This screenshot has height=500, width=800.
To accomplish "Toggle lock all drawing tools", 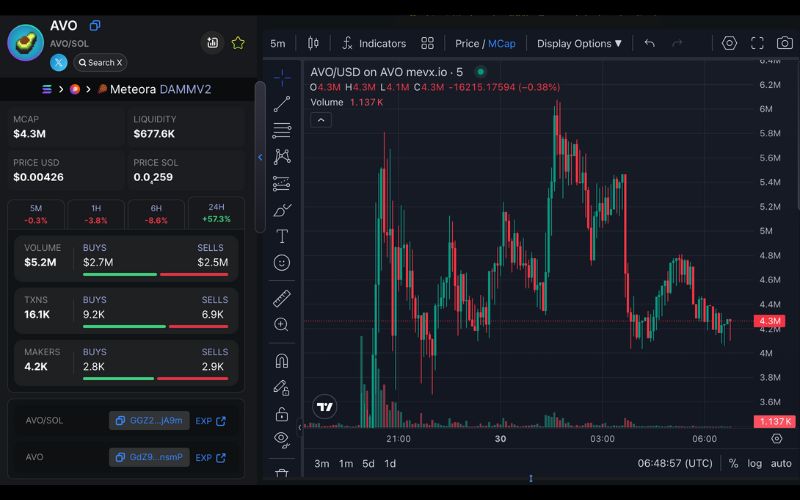I will click(x=282, y=414).
